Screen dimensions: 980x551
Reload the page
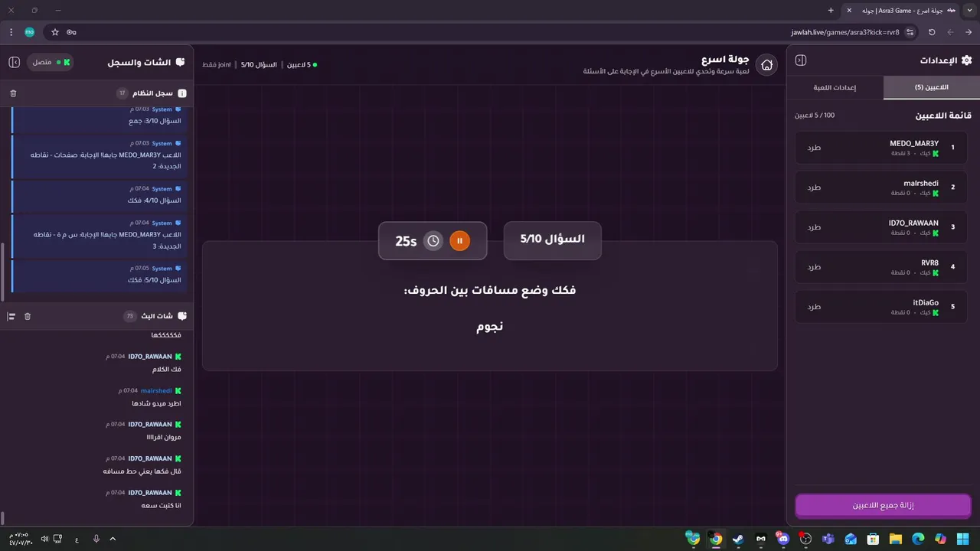point(932,32)
